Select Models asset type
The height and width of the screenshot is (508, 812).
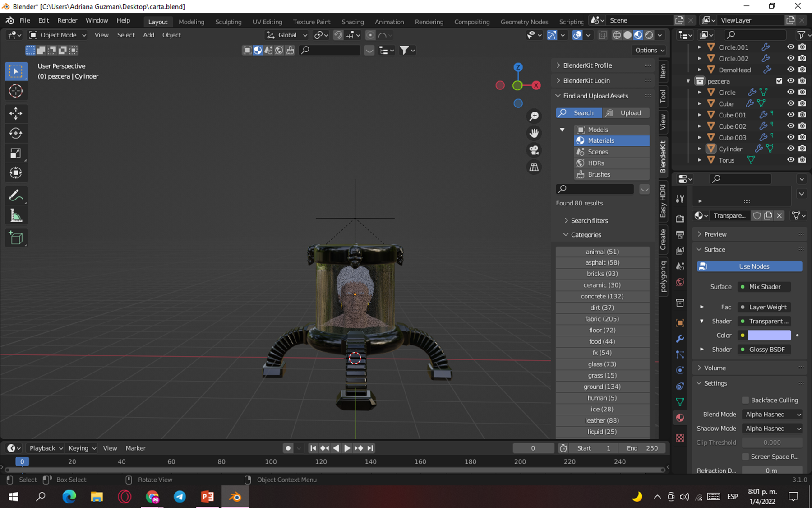coord(612,130)
